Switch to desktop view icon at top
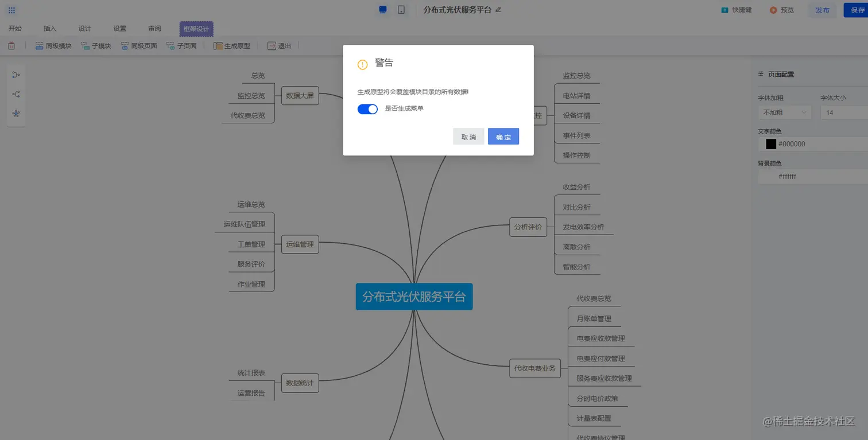 (x=382, y=10)
